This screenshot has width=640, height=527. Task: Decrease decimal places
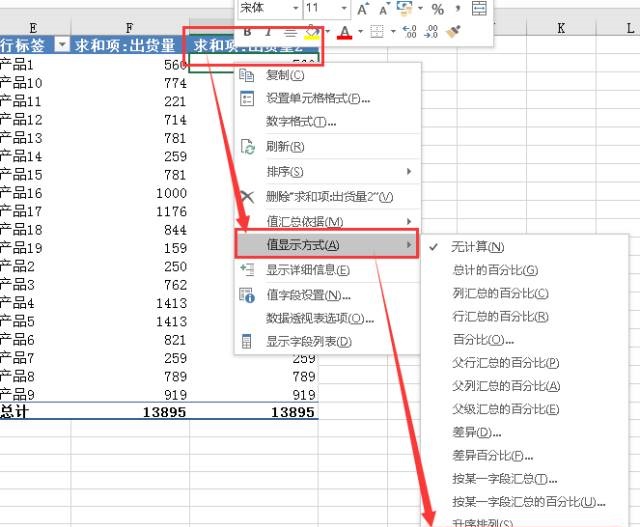coord(431,31)
